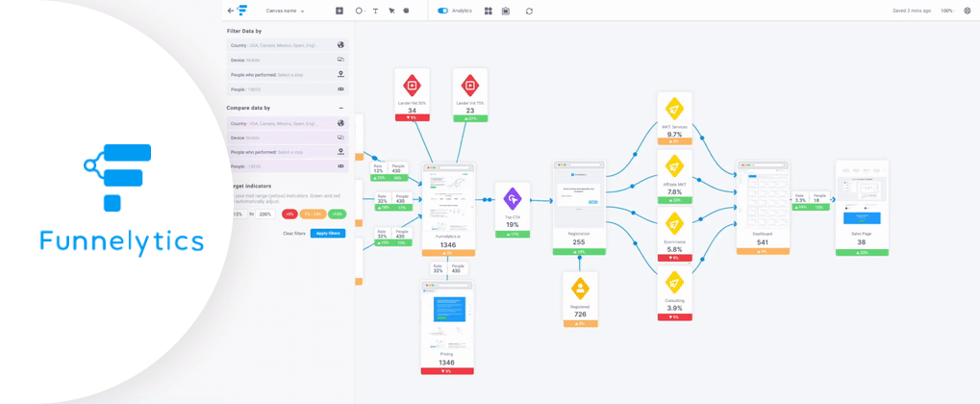The image size is (980, 404).
Task: Select the Funnelytics.io page thumbnail
Action: point(448,197)
